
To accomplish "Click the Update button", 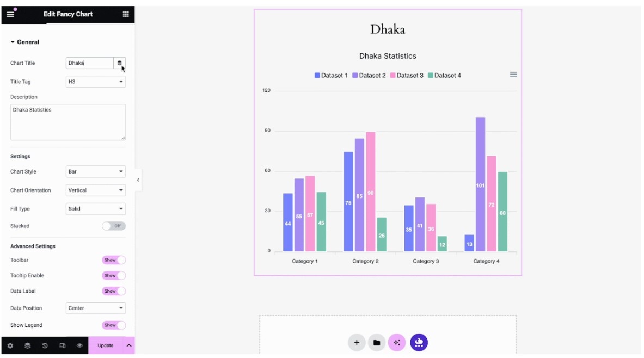I will (106, 345).
